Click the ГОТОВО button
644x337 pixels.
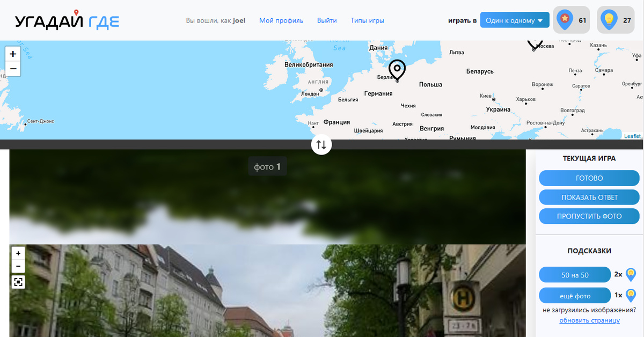click(589, 178)
